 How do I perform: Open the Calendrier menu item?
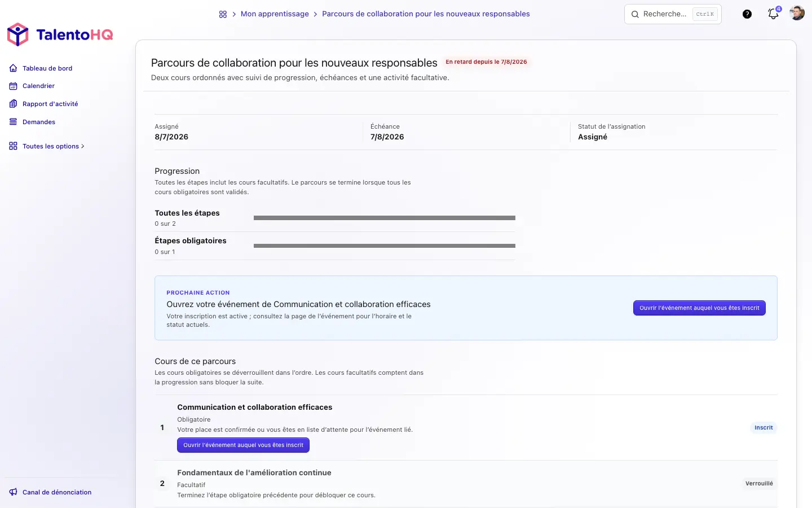click(38, 86)
